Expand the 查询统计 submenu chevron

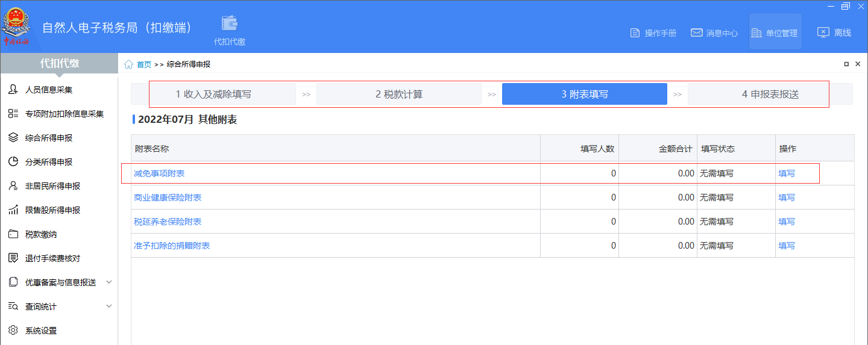(x=109, y=306)
